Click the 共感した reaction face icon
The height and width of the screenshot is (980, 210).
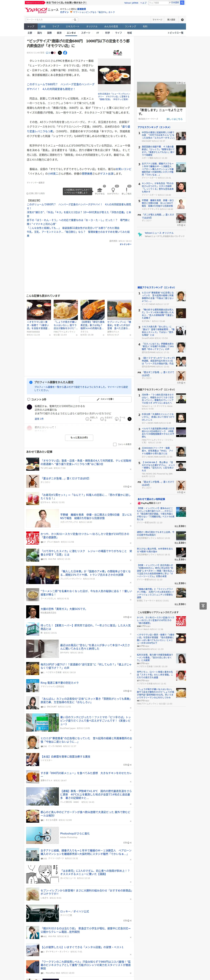(87, 418)
